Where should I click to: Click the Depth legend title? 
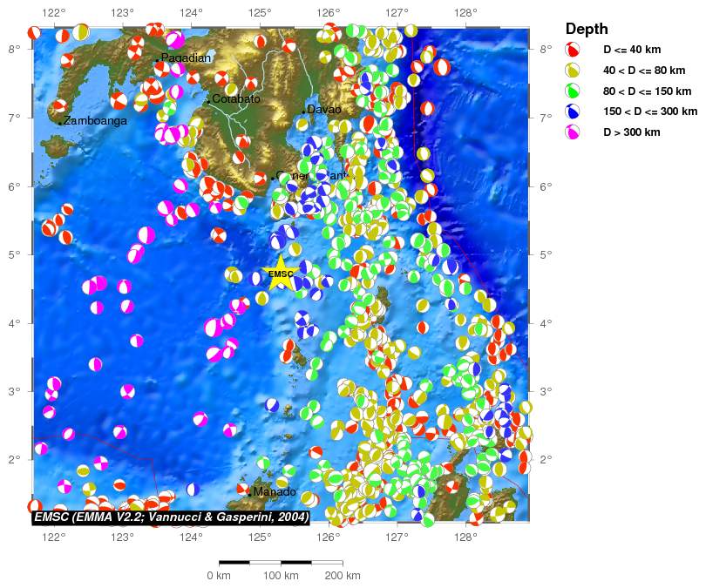(x=587, y=30)
